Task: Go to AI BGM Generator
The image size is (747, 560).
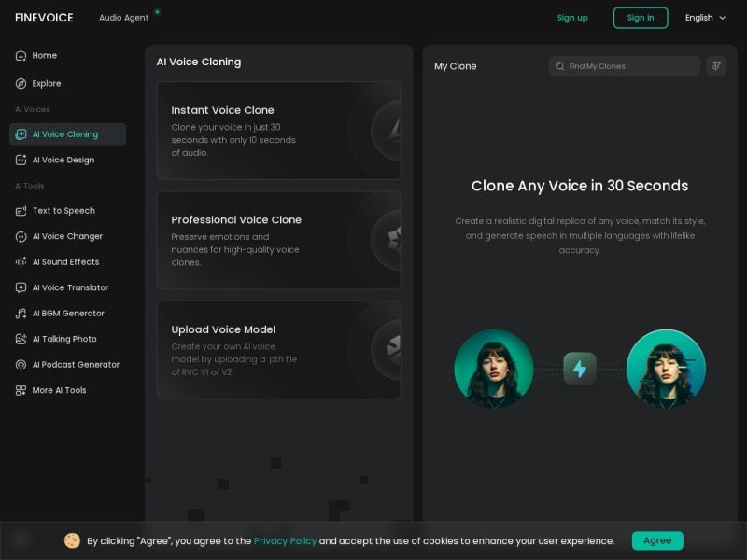Action: (x=67, y=314)
